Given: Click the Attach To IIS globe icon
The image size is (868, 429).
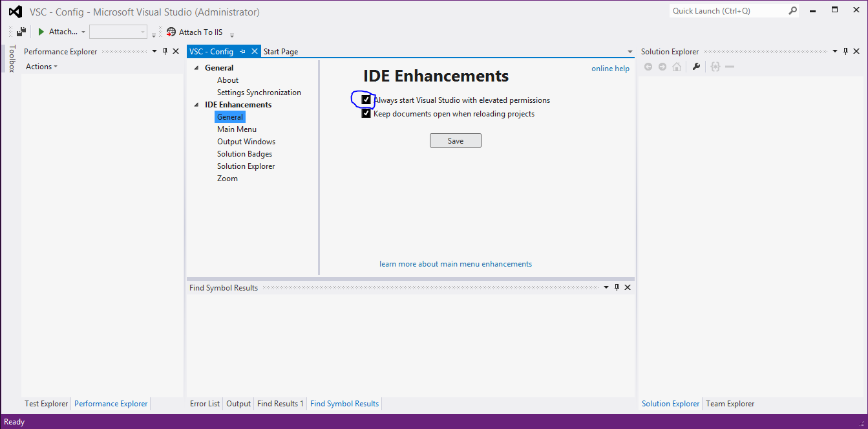Looking at the screenshot, I should (171, 32).
